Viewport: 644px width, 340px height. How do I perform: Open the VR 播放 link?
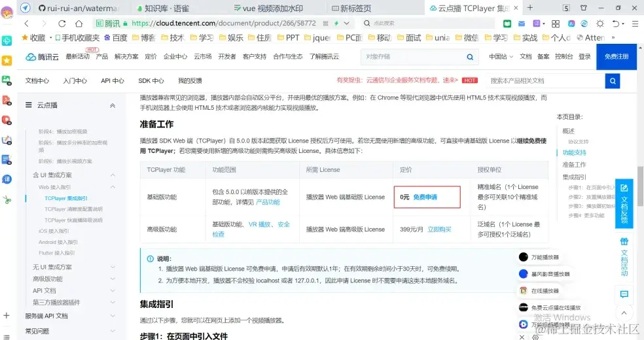[x=260, y=224]
